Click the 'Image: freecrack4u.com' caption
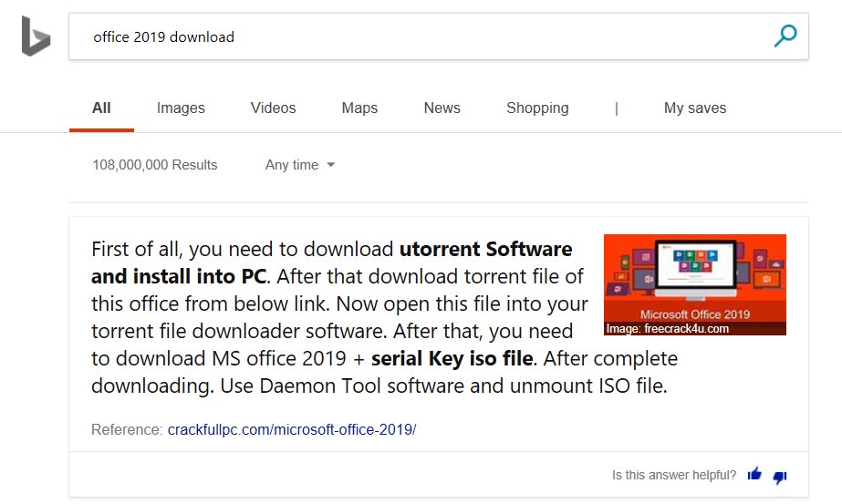This screenshot has height=504, width=842. click(x=668, y=329)
